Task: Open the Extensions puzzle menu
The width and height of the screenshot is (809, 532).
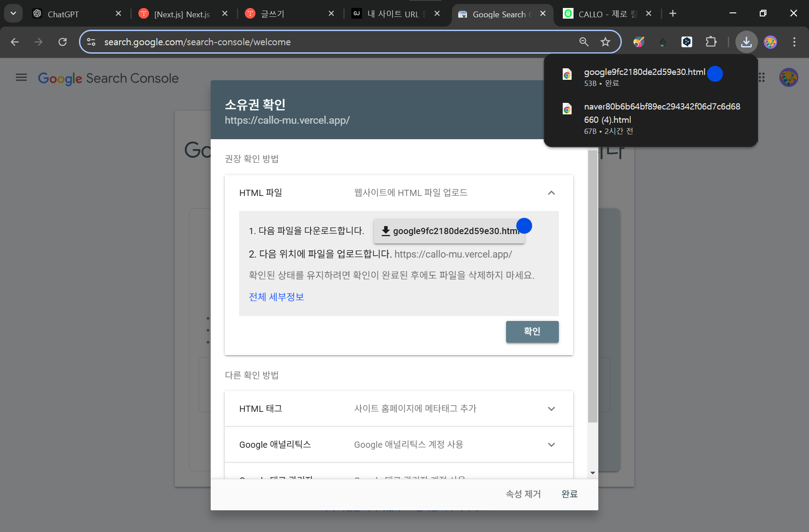Action: coord(711,42)
